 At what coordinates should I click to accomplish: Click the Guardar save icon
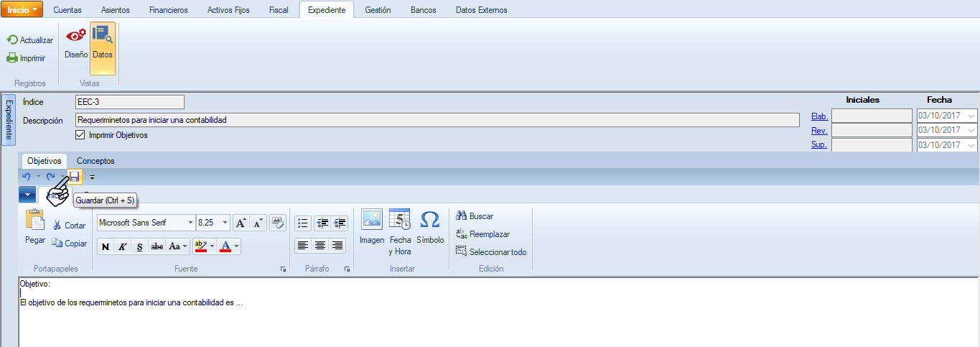[x=74, y=176]
